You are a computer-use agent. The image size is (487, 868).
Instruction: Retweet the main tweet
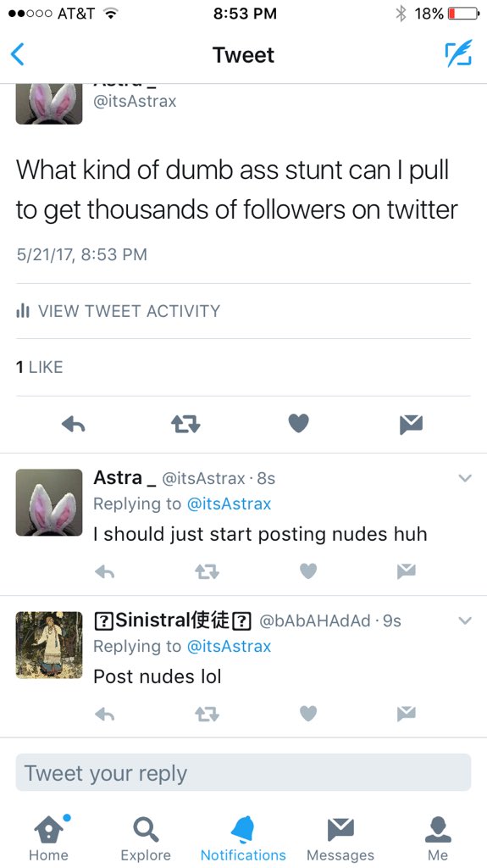click(x=185, y=424)
